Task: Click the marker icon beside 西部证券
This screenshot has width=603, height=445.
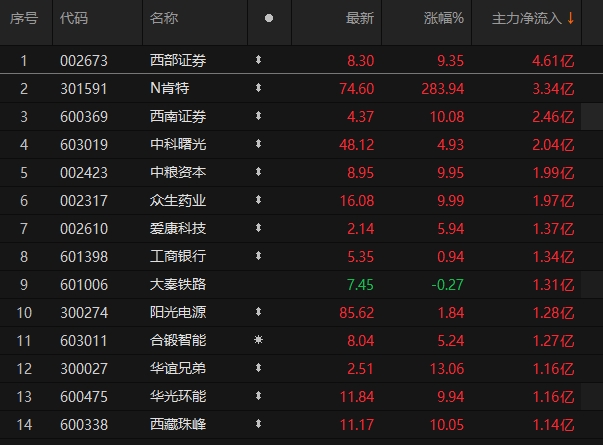Action: [x=258, y=60]
